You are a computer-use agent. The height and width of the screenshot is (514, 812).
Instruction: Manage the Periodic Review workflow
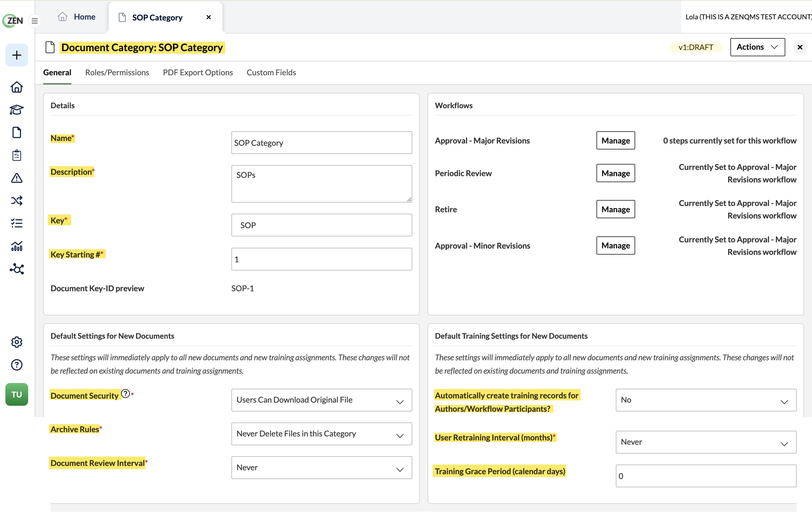coord(616,173)
